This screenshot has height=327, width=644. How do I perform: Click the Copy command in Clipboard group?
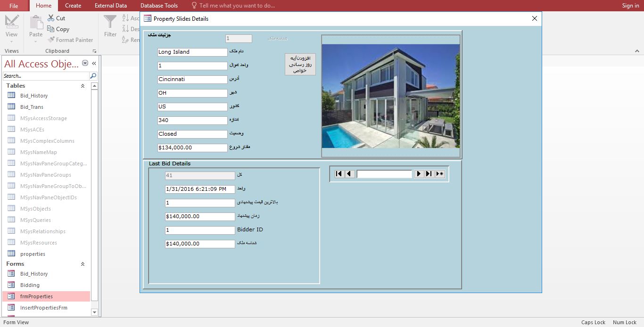(x=58, y=29)
